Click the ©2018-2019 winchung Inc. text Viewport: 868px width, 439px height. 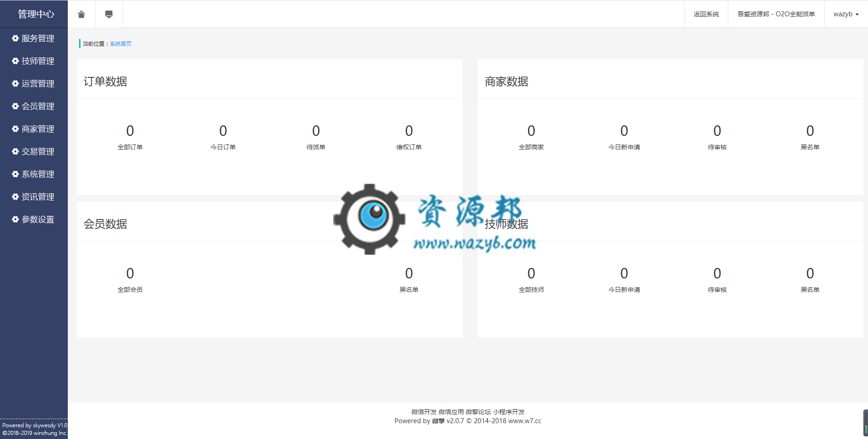35,433
